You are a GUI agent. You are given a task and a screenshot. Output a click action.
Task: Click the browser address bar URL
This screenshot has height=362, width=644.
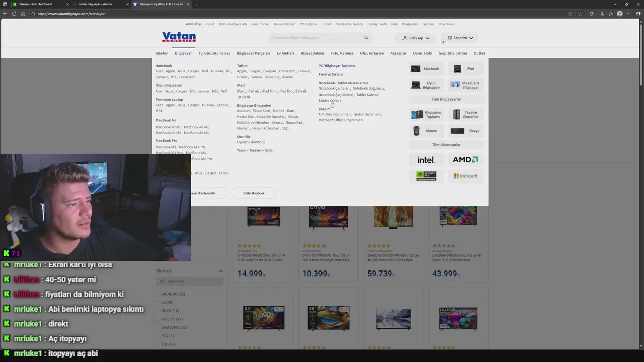coord(71,14)
